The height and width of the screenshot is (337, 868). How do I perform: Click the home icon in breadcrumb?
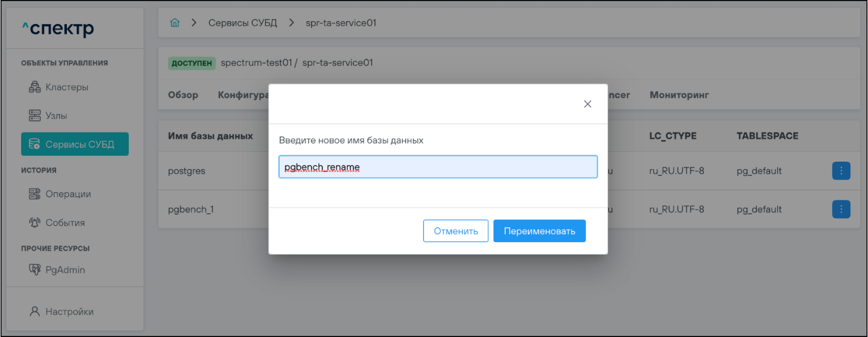click(175, 23)
